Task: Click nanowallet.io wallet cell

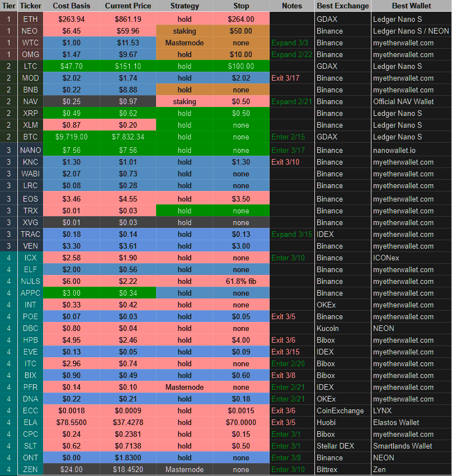Action: tap(411, 150)
